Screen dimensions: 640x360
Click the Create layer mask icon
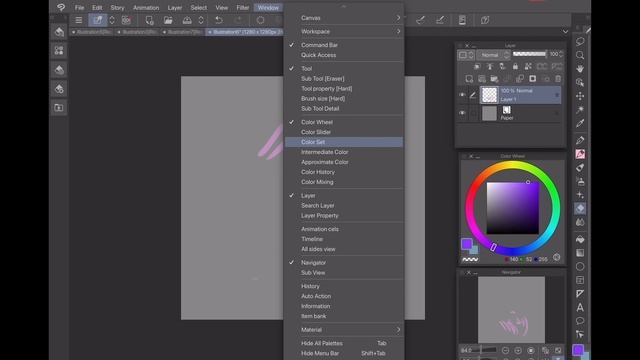[532, 79]
